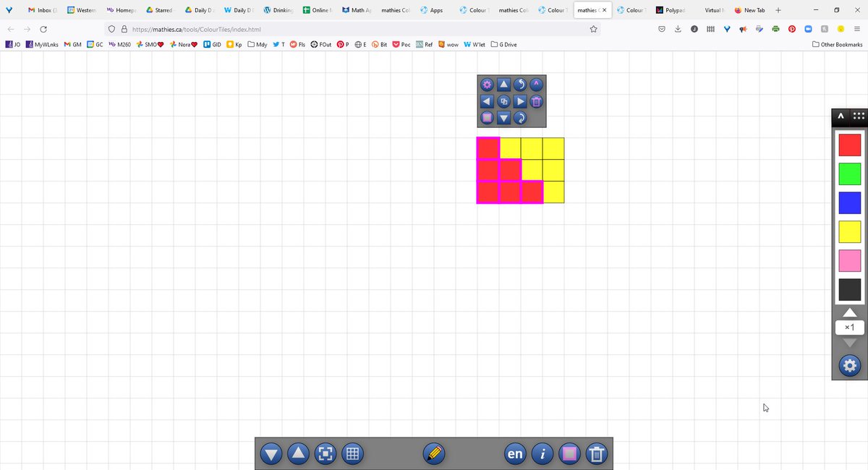Viewport: 868px width, 470px height.
Task: Open the Firefox hamburger menu
Action: pyautogui.click(x=856, y=29)
